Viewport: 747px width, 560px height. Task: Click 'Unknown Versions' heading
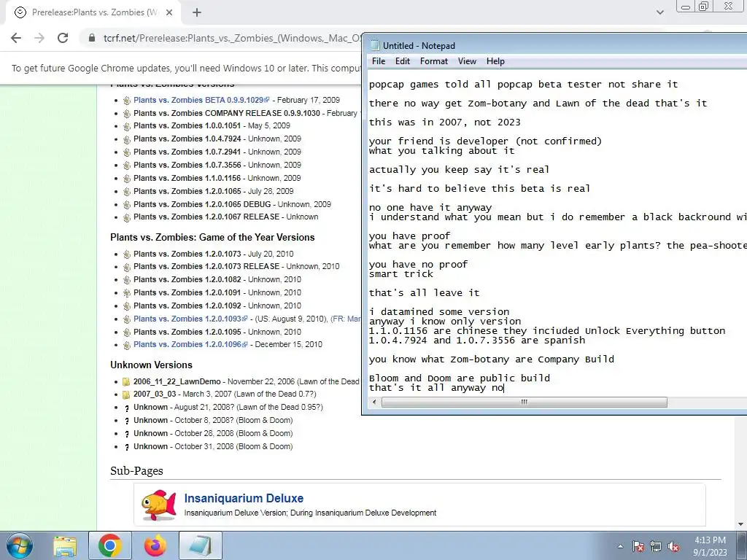pyautogui.click(x=151, y=365)
